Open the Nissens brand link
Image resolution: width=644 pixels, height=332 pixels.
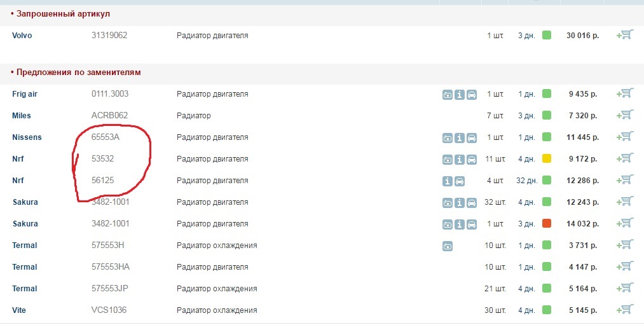point(27,137)
